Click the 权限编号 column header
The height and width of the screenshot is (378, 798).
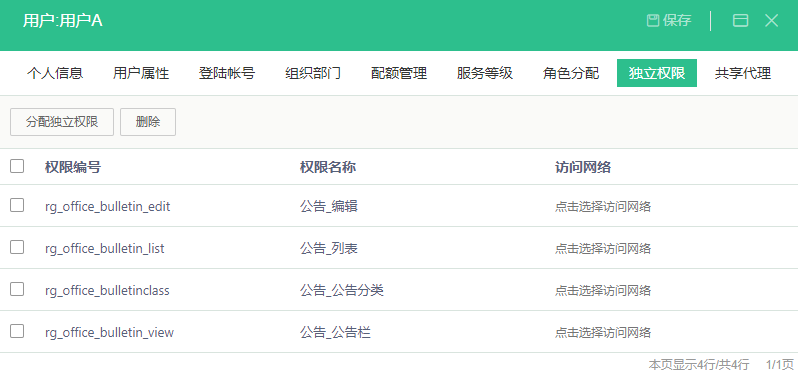tap(73, 167)
